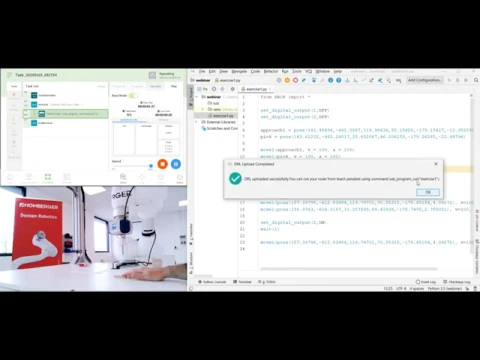The image size is (480, 360).
Task: Open the Navigate menu in PyCharm
Action: tap(239, 71)
